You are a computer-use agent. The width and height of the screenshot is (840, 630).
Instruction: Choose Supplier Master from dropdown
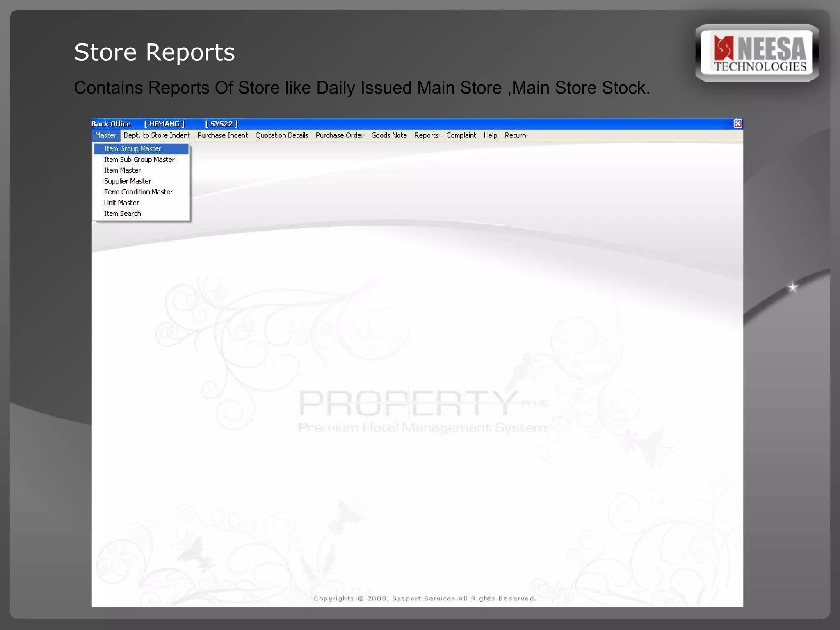[x=141, y=181]
